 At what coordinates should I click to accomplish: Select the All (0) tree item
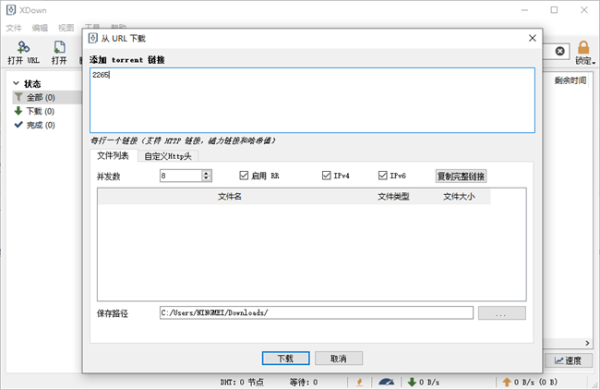(41, 98)
